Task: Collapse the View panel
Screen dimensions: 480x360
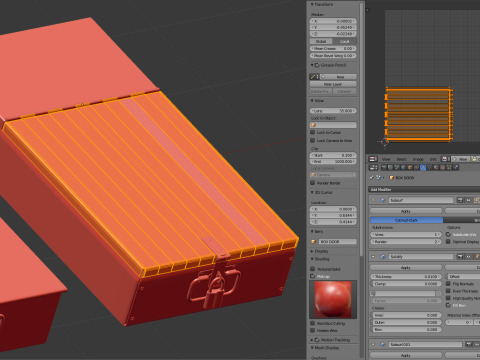Action: tap(312, 100)
